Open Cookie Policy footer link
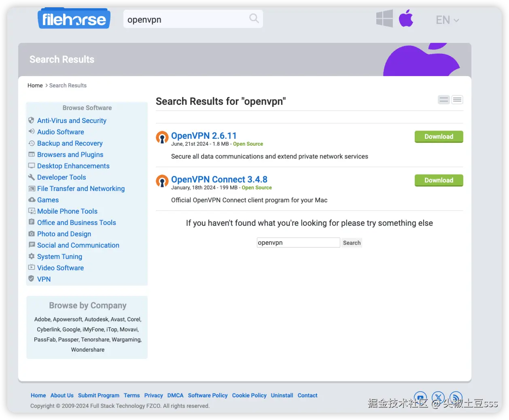This screenshot has width=509, height=420. [x=249, y=395]
